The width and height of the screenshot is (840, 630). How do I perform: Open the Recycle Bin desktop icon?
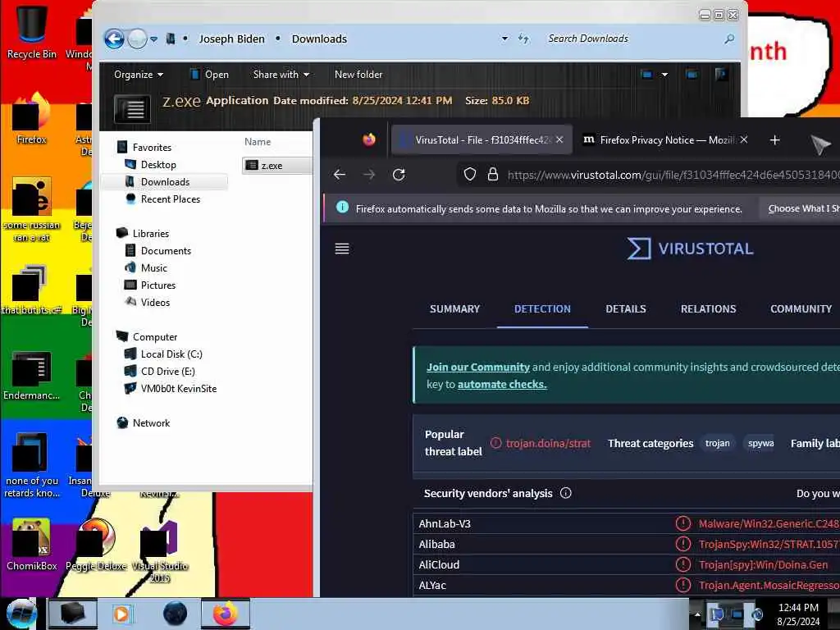pyautogui.click(x=32, y=33)
